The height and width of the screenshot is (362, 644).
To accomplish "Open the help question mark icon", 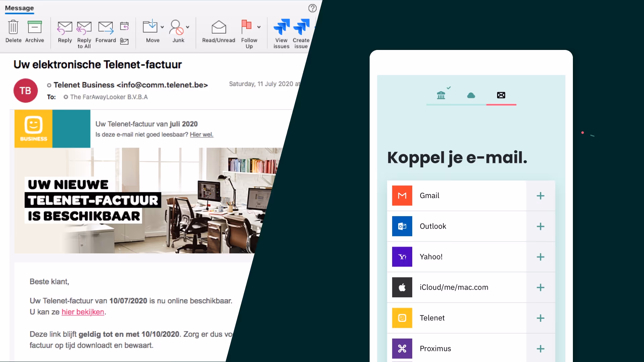I will (x=312, y=8).
